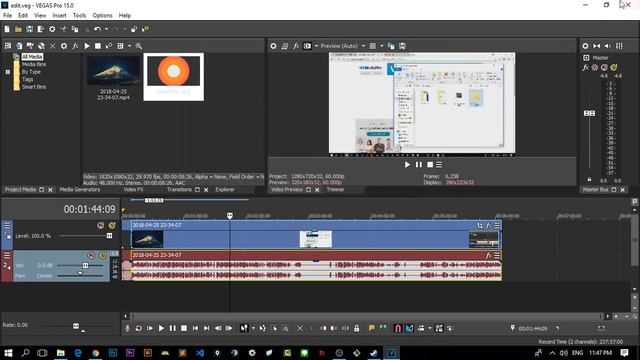Select the Smart Bins folder
Screen dimensions: 640x360
pyautogui.click(x=33, y=87)
